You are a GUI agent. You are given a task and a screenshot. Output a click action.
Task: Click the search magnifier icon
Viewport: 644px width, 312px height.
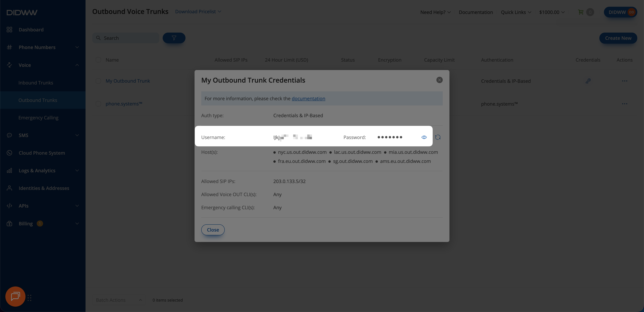pos(98,38)
